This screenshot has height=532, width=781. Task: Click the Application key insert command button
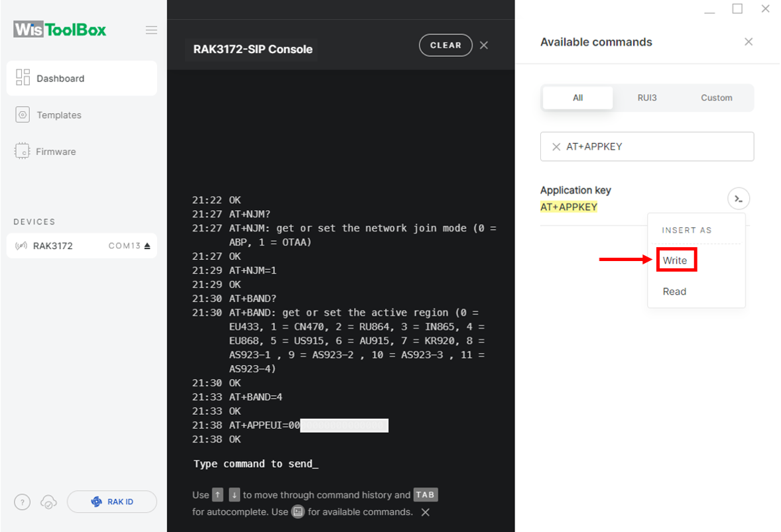pos(739,199)
